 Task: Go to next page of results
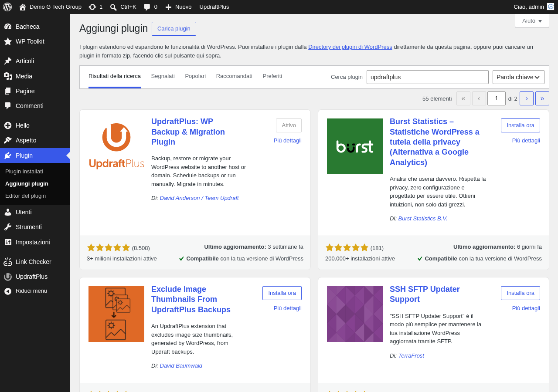tap(527, 98)
